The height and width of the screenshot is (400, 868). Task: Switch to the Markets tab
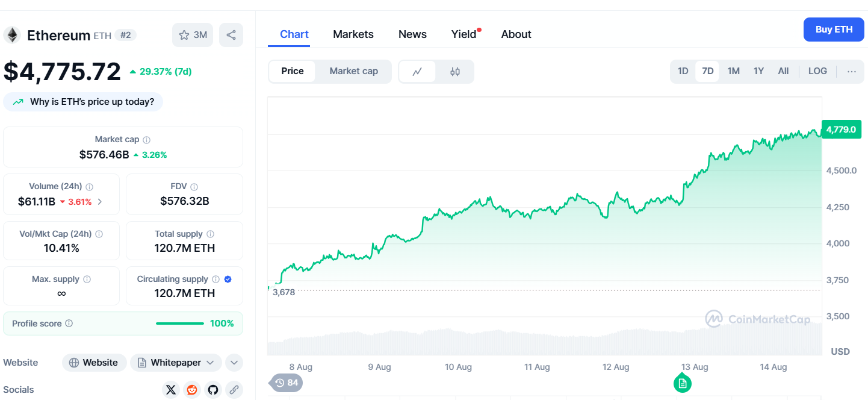coord(353,34)
